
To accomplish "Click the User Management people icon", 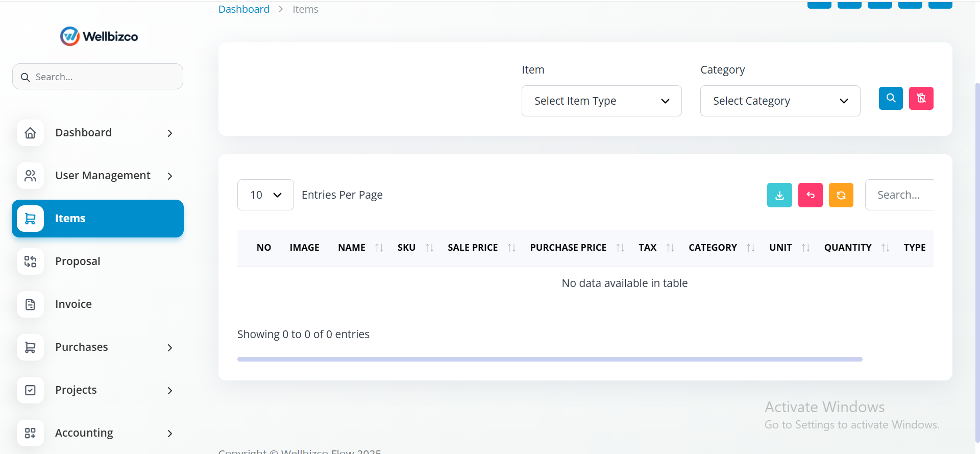I will (x=30, y=176).
